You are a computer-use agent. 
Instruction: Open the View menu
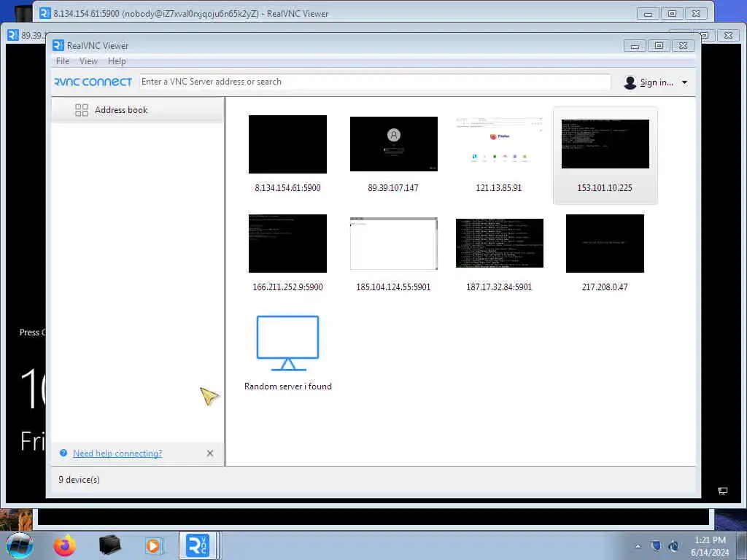click(88, 61)
